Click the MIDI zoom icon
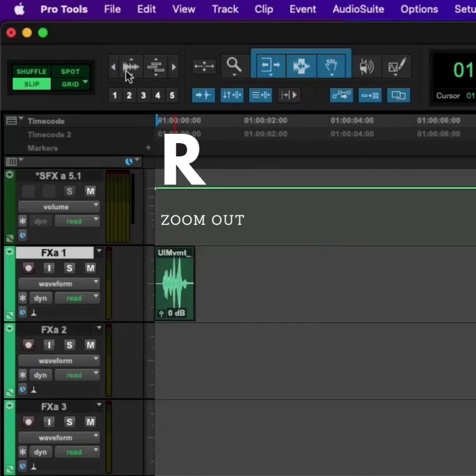Screen dimensions: 476x476 [x=156, y=67]
